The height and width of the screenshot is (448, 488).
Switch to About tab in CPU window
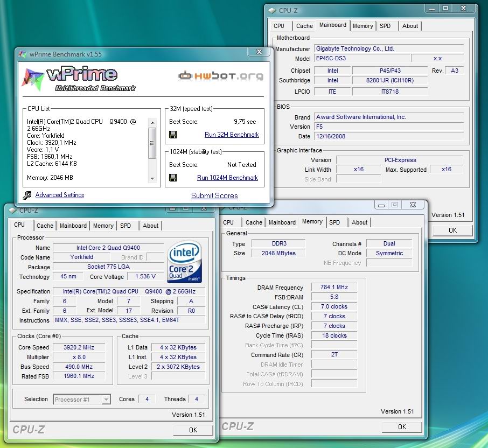(x=151, y=226)
